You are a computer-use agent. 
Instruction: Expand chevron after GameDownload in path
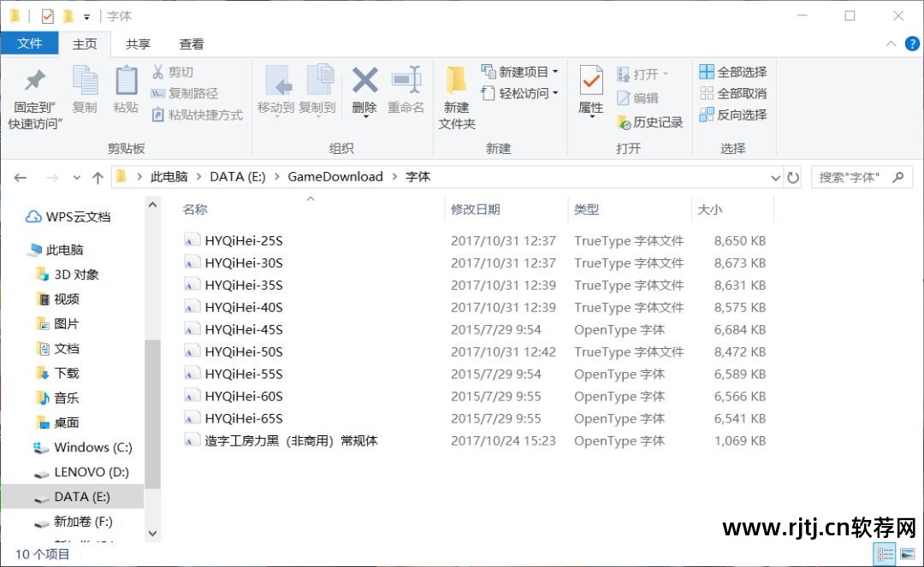[394, 177]
